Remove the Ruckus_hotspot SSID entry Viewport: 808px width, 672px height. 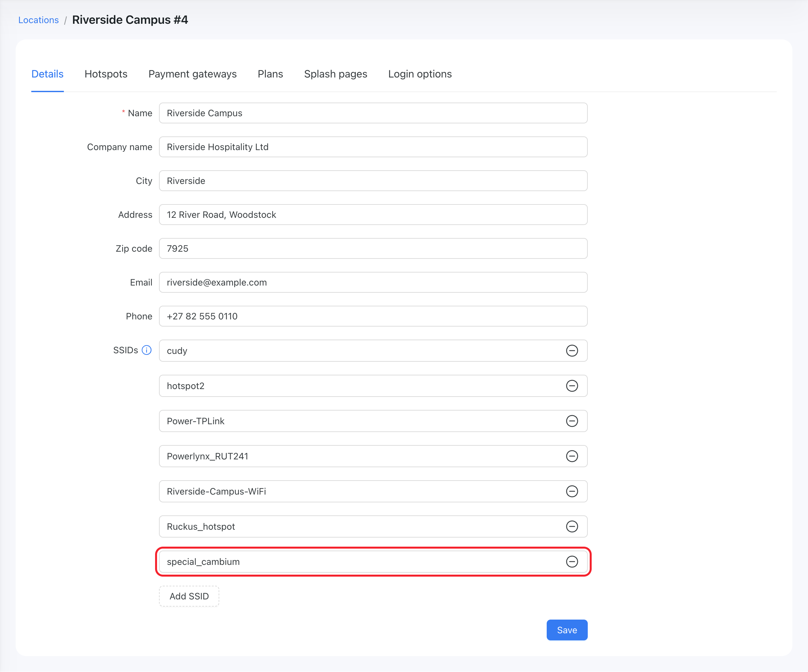click(572, 526)
